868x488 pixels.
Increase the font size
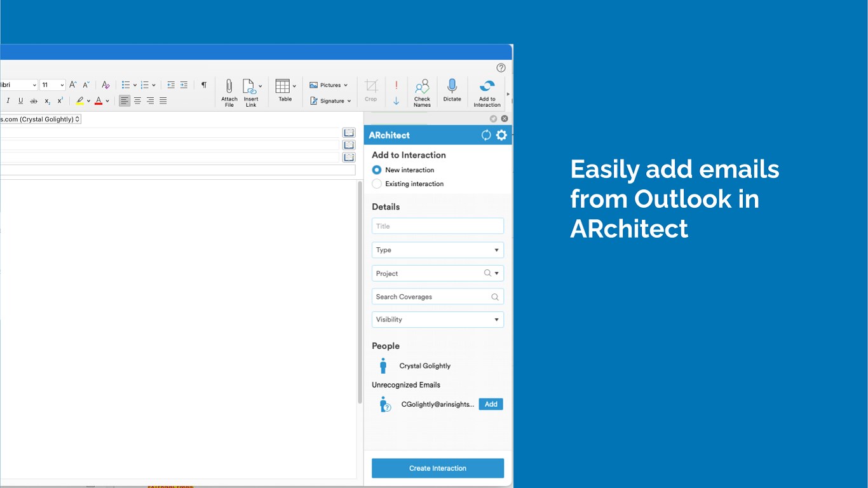click(73, 85)
